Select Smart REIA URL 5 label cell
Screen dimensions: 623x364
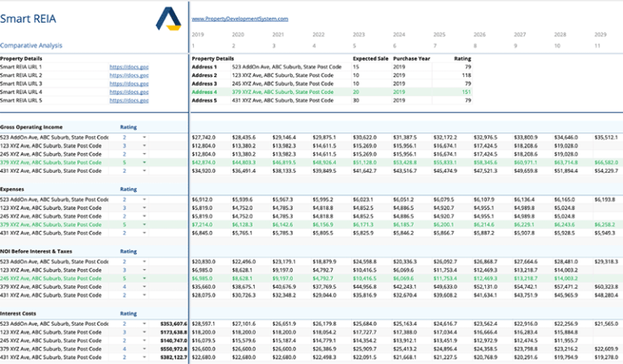coord(20,101)
